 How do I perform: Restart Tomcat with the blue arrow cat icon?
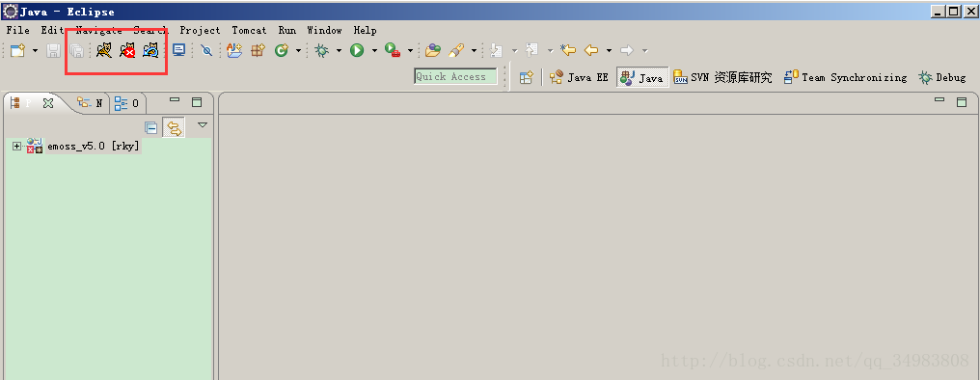[150, 50]
